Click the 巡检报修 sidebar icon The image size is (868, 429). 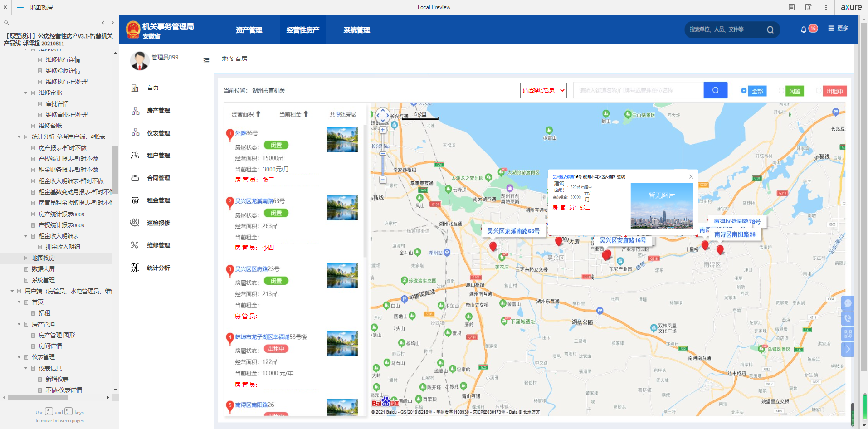point(135,223)
